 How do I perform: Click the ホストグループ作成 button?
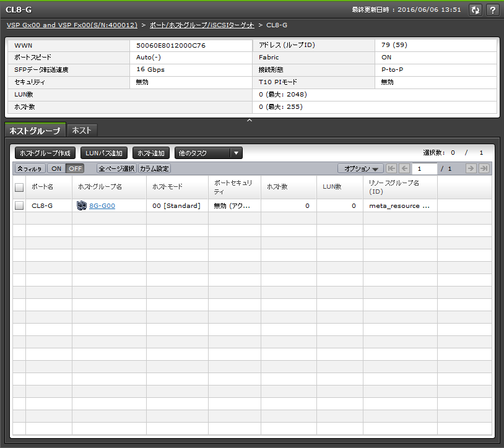tap(45, 153)
